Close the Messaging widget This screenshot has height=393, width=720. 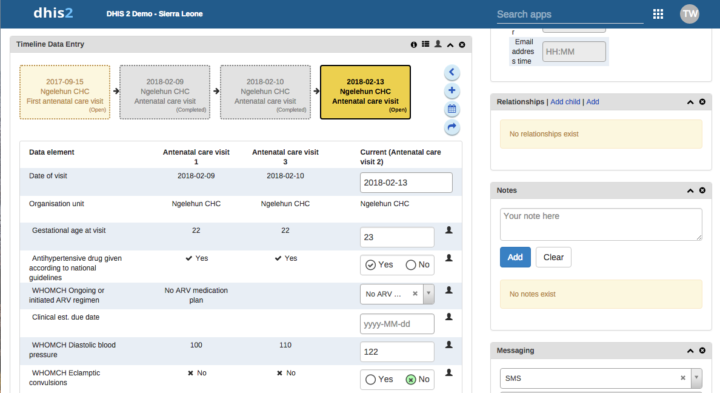pos(702,351)
